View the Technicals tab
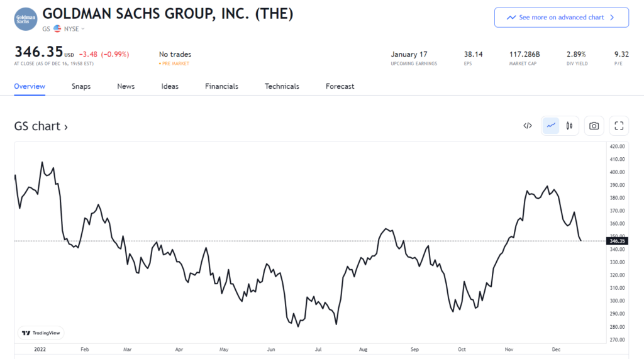Image resolution: width=644 pixels, height=359 pixels. [282, 86]
